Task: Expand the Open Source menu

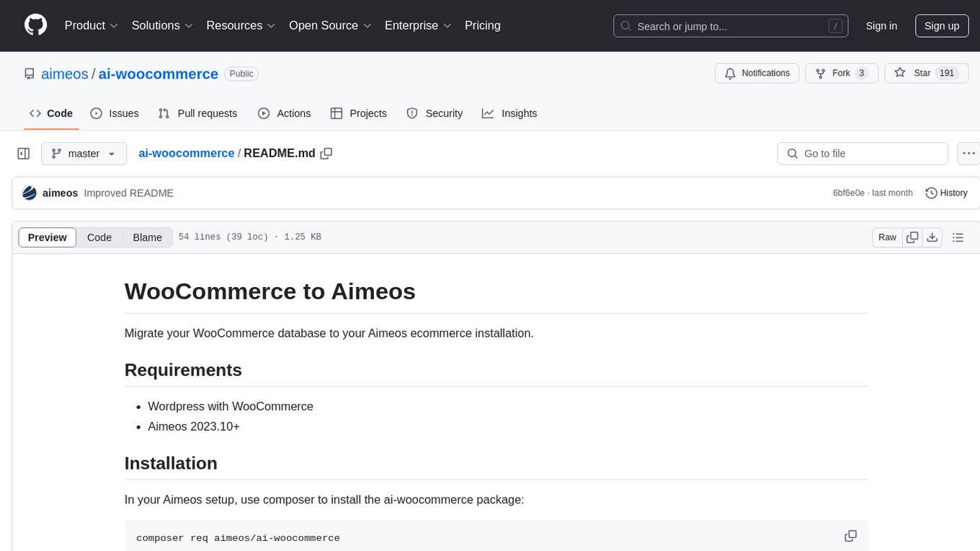Action: pyautogui.click(x=330, y=25)
